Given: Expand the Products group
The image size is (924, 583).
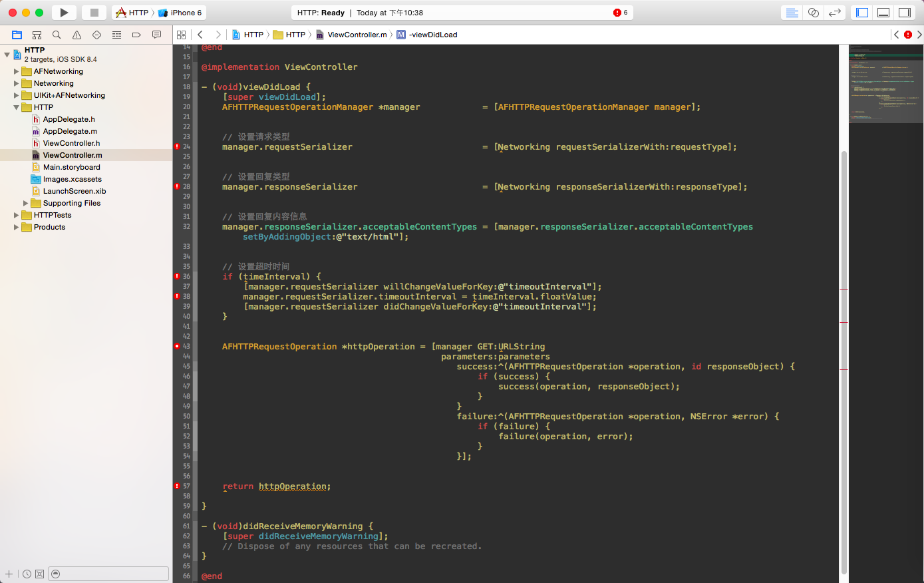Looking at the screenshot, I should (16, 227).
